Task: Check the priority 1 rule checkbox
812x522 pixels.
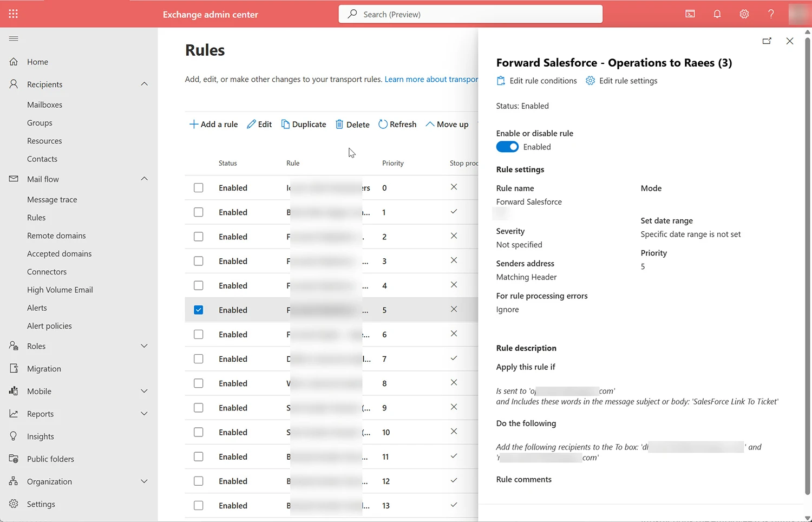Action: pos(199,212)
